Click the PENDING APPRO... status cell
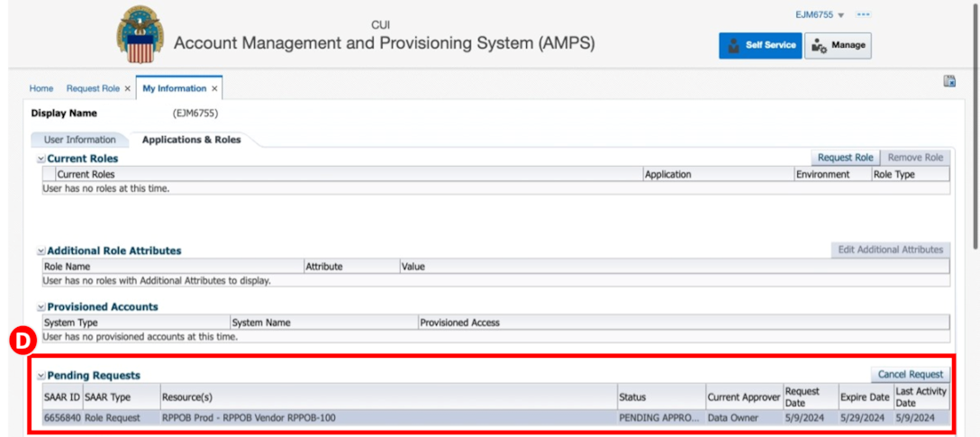 (x=661, y=417)
